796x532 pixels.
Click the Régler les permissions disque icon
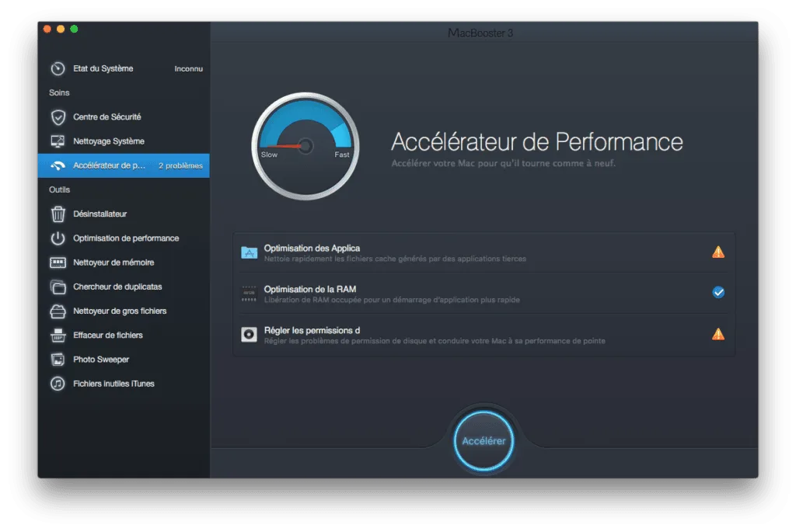(x=249, y=334)
